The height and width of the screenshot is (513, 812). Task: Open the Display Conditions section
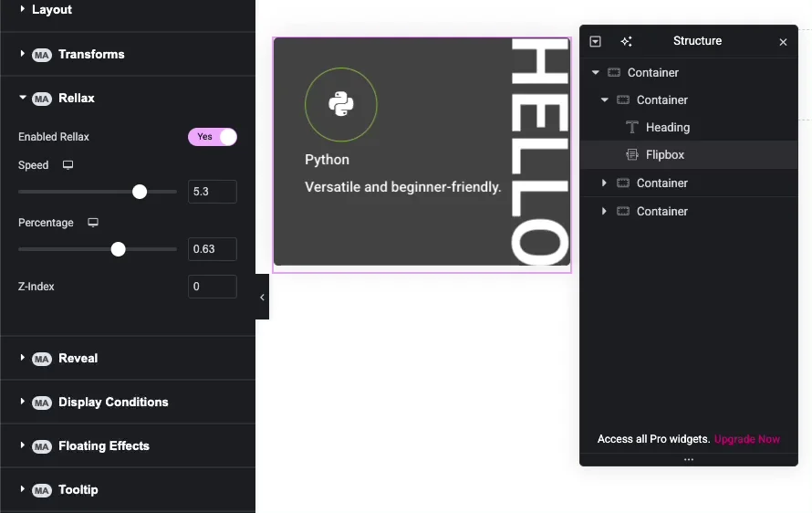(x=112, y=403)
